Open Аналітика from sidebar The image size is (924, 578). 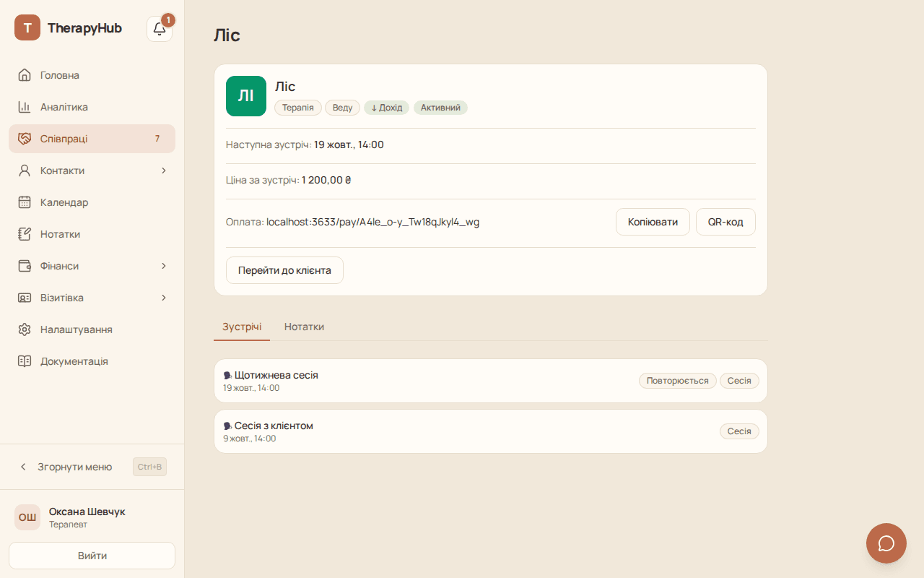[92, 107]
